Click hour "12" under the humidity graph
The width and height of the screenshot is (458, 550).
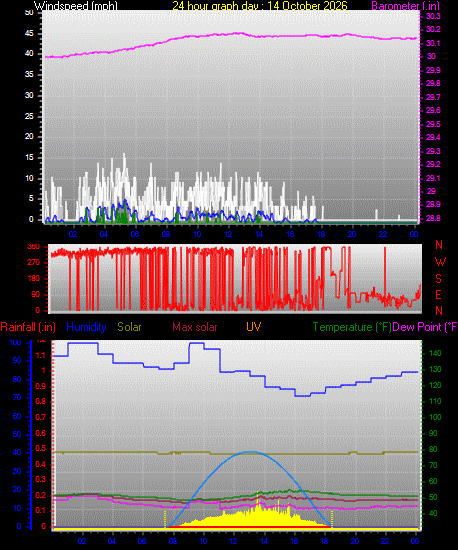coord(233,541)
